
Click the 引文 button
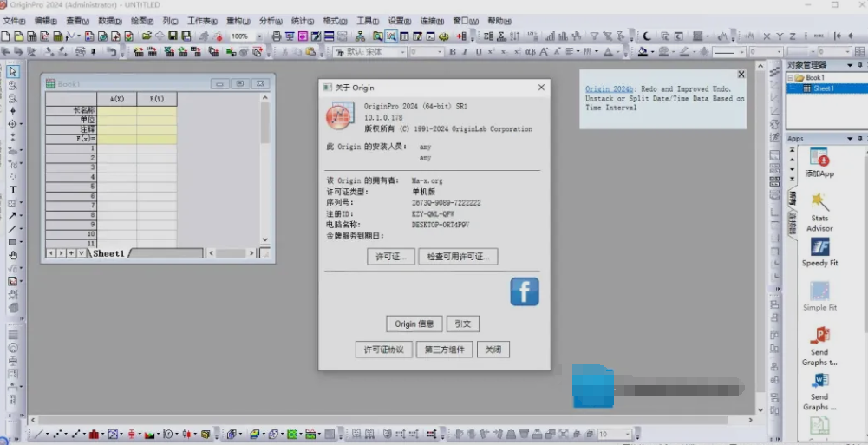463,324
